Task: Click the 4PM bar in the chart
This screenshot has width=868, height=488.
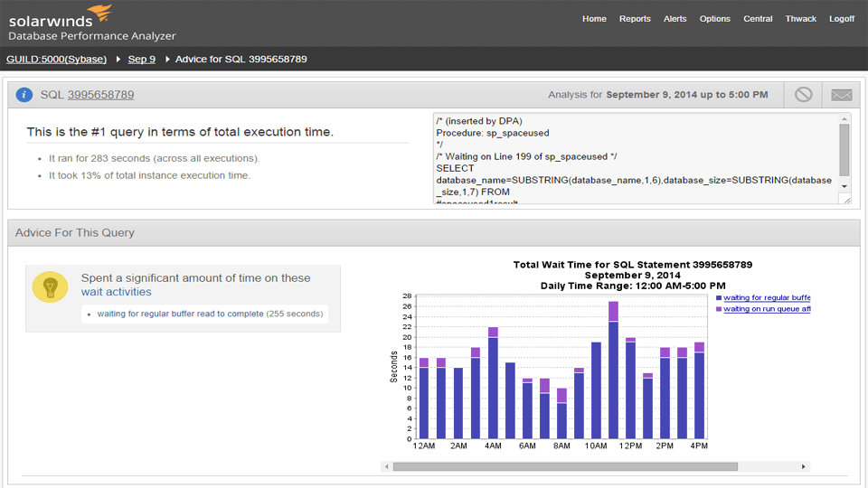Action: tap(700, 390)
